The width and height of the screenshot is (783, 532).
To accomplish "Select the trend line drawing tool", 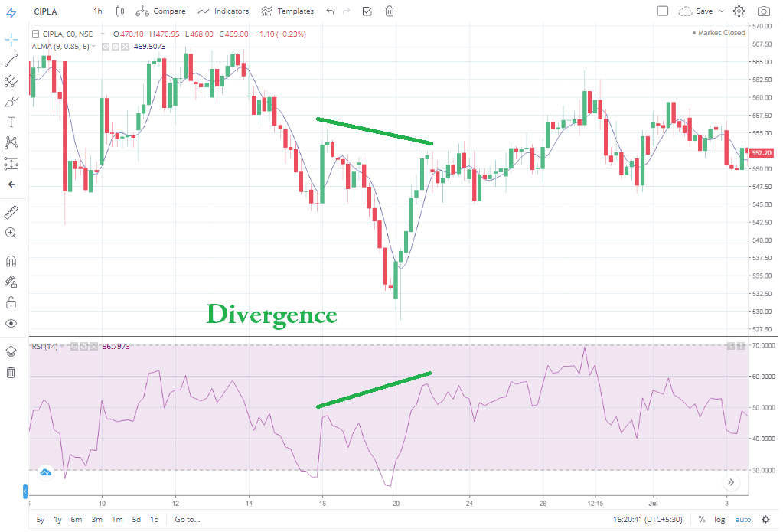I will tap(11, 60).
